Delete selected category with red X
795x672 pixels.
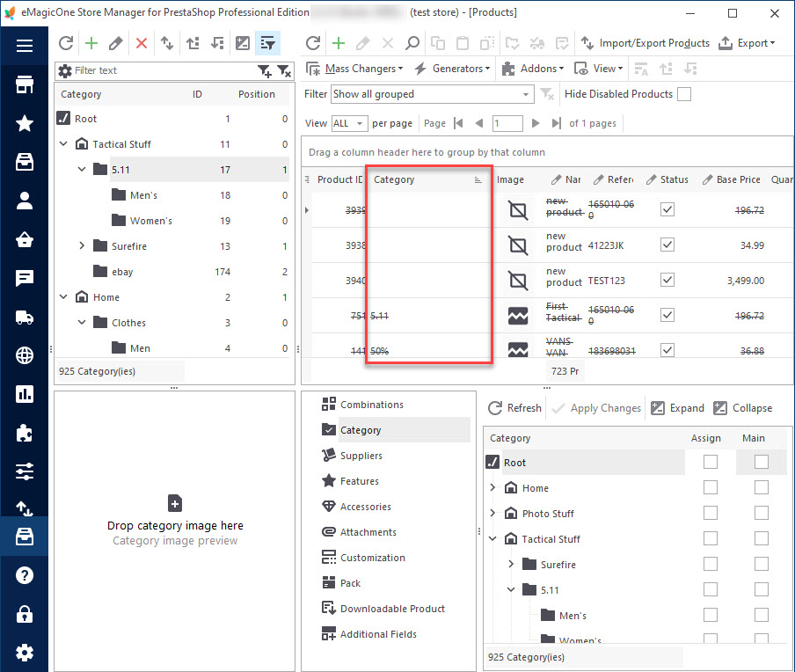pyautogui.click(x=142, y=43)
